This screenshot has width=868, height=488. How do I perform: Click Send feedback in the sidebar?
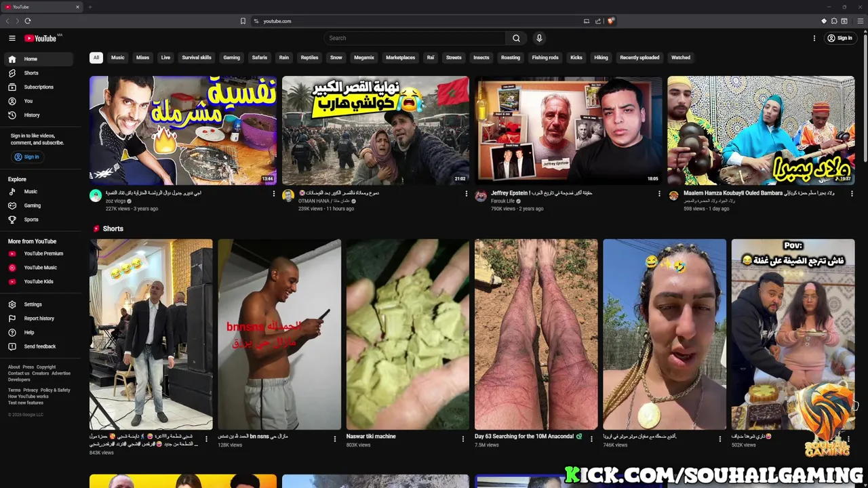coord(38,346)
